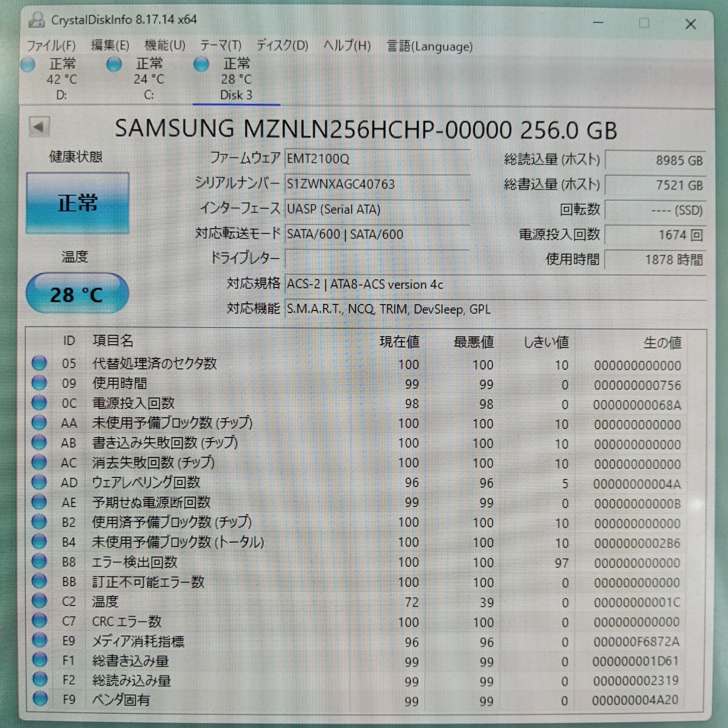Click the 28 °C temperature button
The image size is (728, 728).
point(77,294)
